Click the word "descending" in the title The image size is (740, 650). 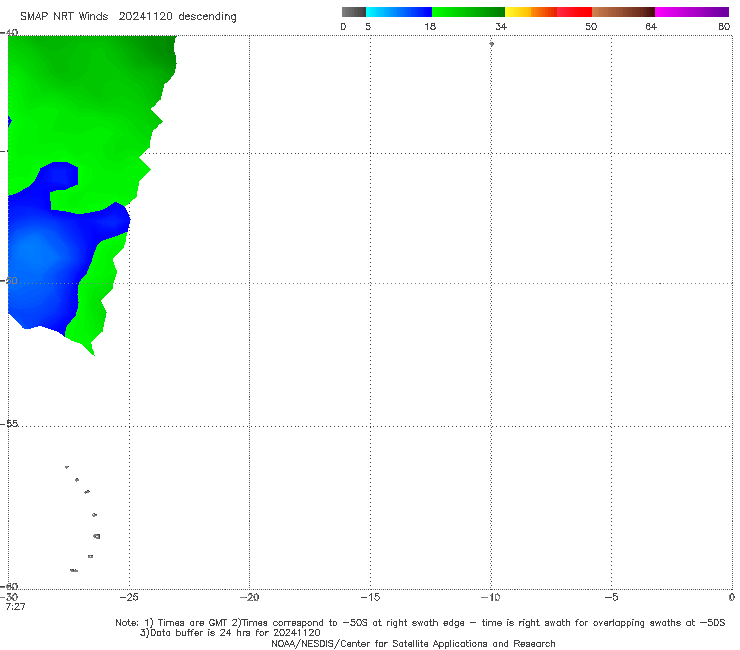click(x=208, y=17)
